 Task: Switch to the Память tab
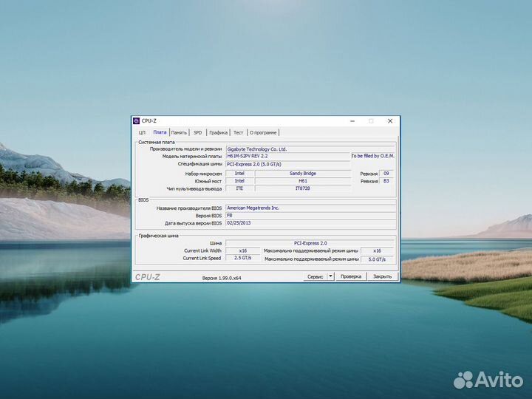pos(179,133)
